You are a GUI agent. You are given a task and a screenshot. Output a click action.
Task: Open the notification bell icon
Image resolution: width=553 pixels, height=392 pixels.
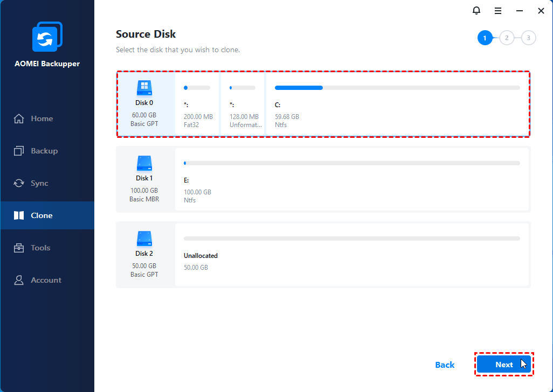[476, 10]
